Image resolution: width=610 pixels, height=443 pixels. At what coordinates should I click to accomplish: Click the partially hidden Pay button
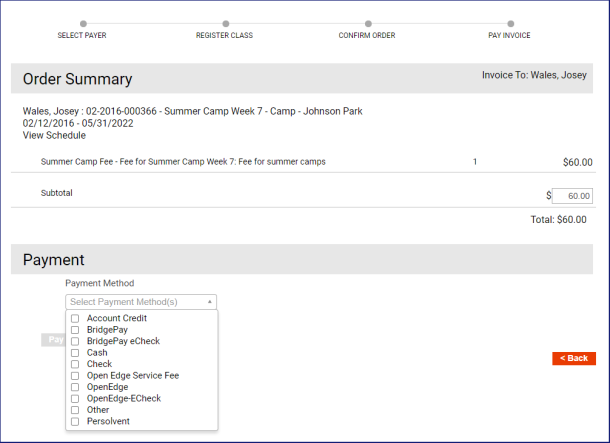53,340
